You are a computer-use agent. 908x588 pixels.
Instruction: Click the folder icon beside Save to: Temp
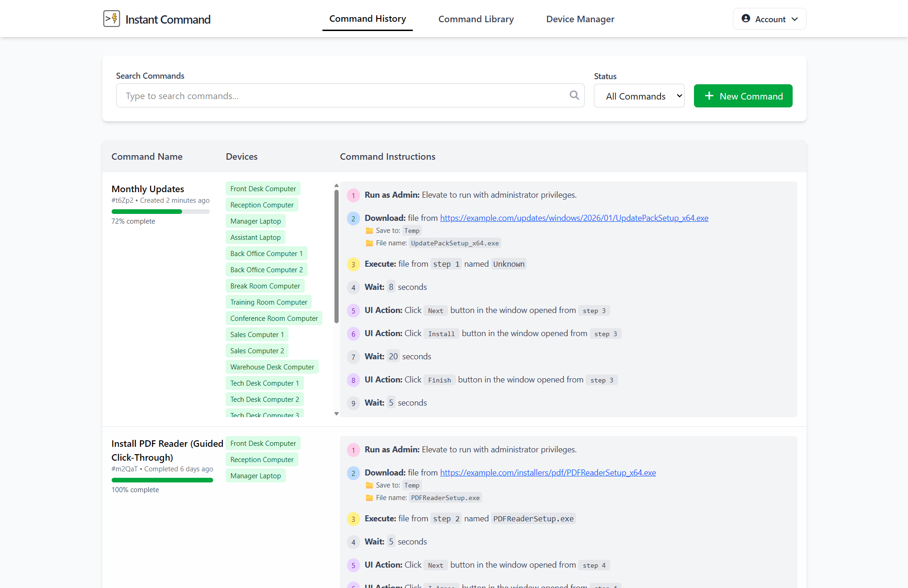tap(369, 230)
